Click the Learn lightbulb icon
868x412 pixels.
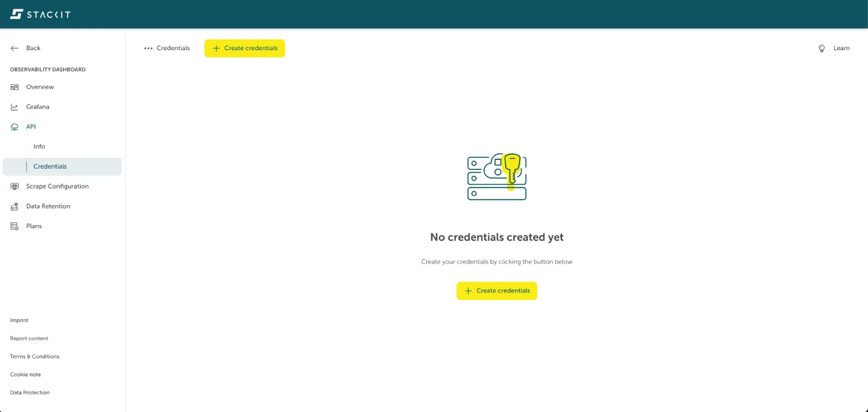click(x=822, y=49)
